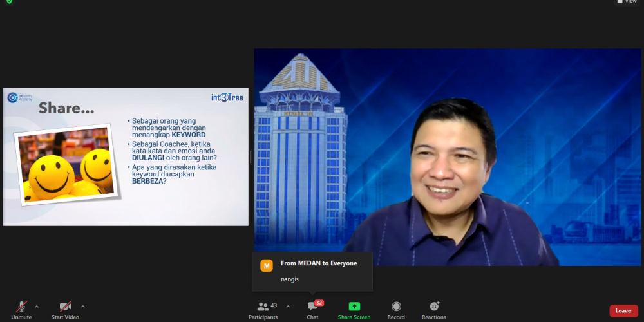This screenshot has width=644, height=322.
Task: Click the green encryption shield icon
Action: (x=10, y=2)
